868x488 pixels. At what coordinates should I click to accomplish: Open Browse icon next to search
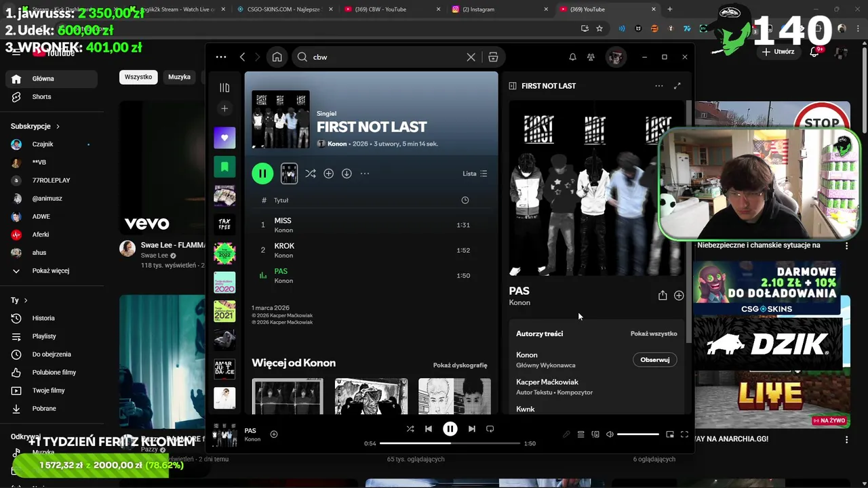tap(493, 57)
